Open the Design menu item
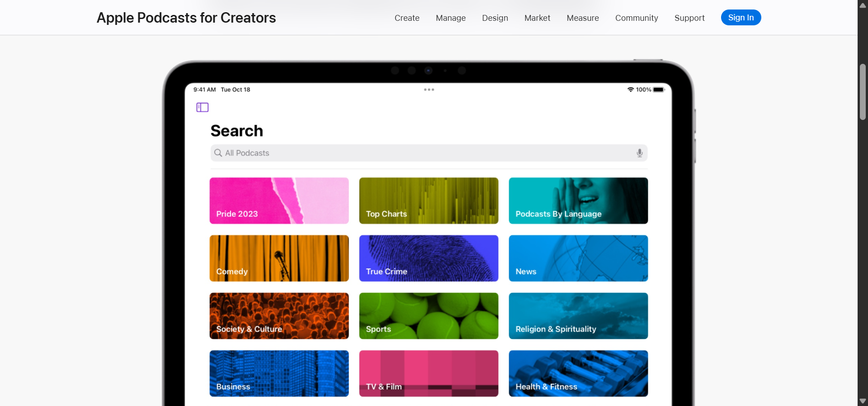Screen dimensions: 868x406 (495, 18)
